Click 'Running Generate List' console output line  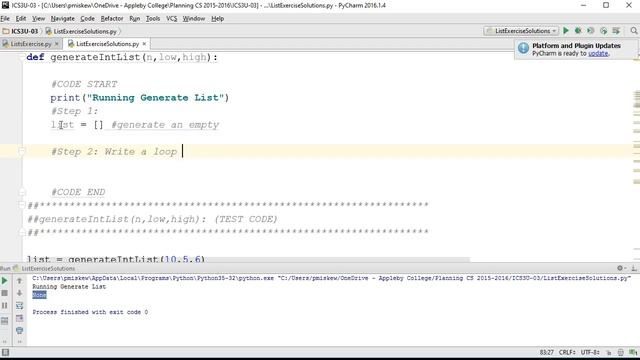coord(69,287)
